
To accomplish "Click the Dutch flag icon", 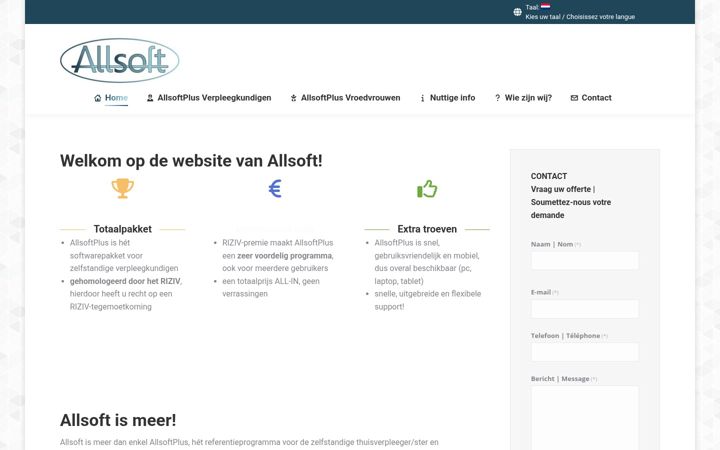I will point(546,6).
